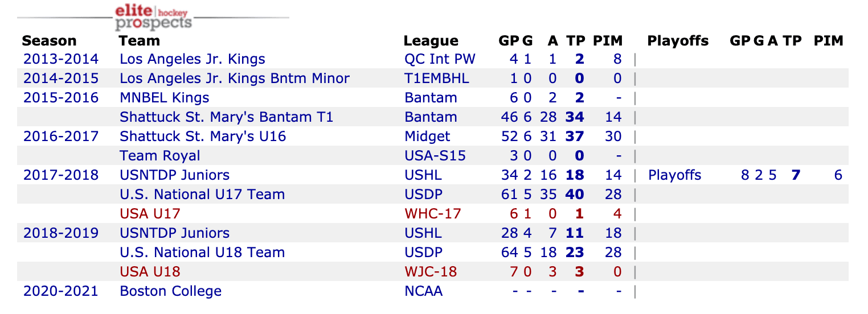Open the 2014-2015 season link
This screenshot has height=314, width=868.
(x=60, y=78)
